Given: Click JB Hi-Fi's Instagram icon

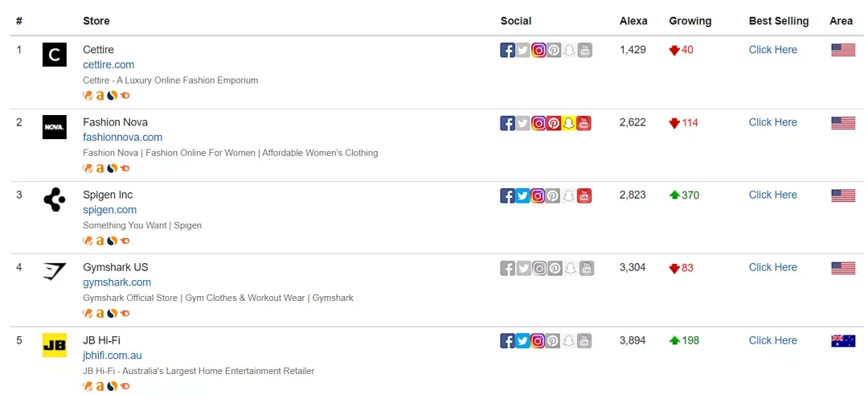Looking at the screenshot, I should 538,341.
